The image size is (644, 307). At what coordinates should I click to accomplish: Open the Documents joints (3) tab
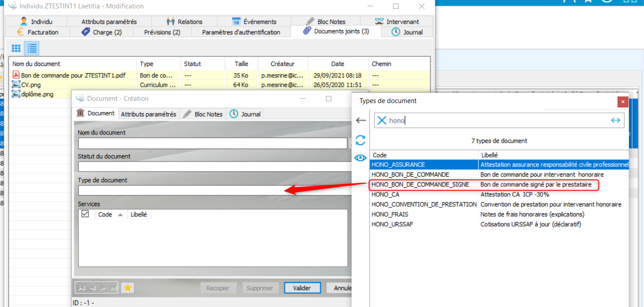click(336, 31)
